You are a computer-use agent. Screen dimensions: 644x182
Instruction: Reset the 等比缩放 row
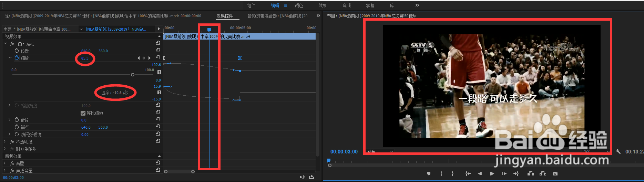[x=158, y=112]
